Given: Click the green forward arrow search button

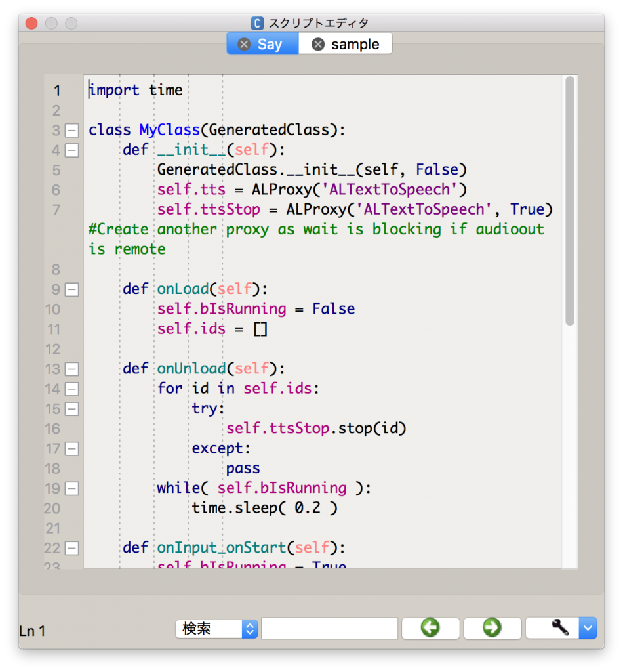Looking at the screenshot, I should tap(492, 628).
